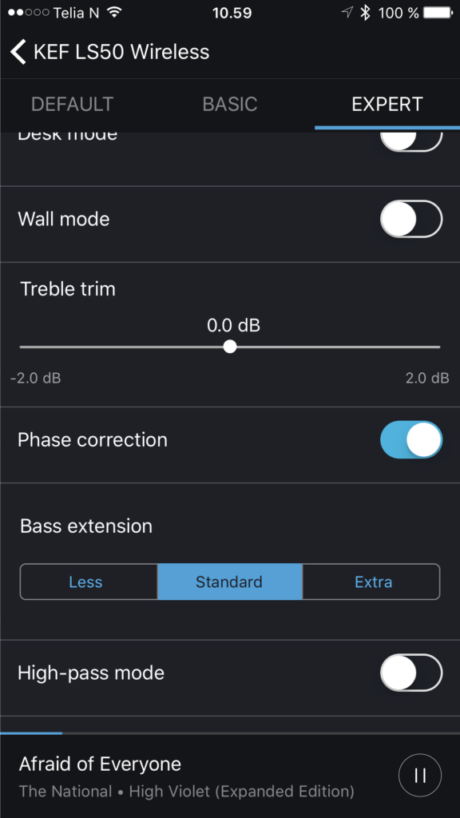Screen dimensions: 460x818
Task: Switch to the BASIC tab
Action: (x=230, y=104)
